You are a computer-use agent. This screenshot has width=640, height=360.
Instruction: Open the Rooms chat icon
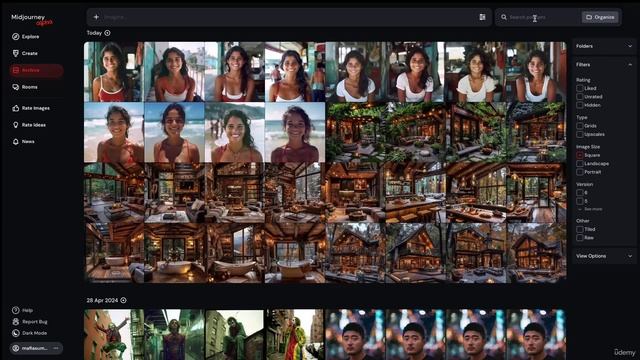[16, 87]
